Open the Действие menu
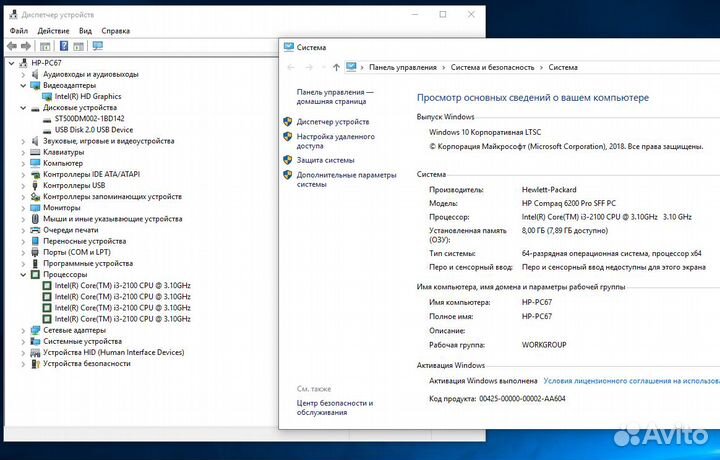The image size is (720, 460). [53, 31]
